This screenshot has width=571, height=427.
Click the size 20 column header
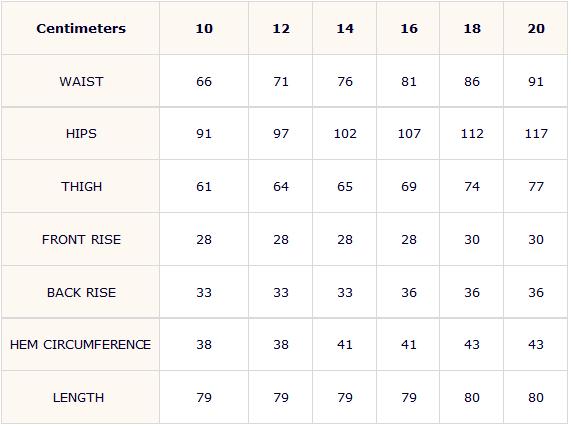pos(536,28)
